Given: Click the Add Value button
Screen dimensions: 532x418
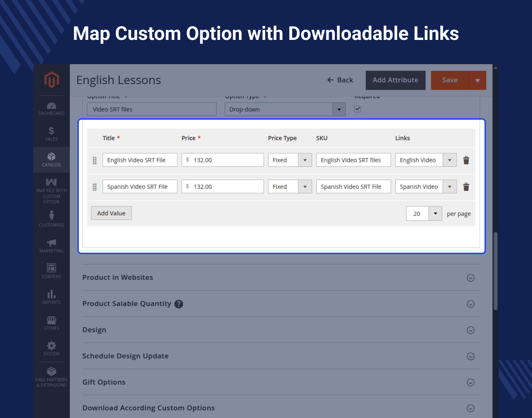Looking at the screenshot, I should coord(111,213).
